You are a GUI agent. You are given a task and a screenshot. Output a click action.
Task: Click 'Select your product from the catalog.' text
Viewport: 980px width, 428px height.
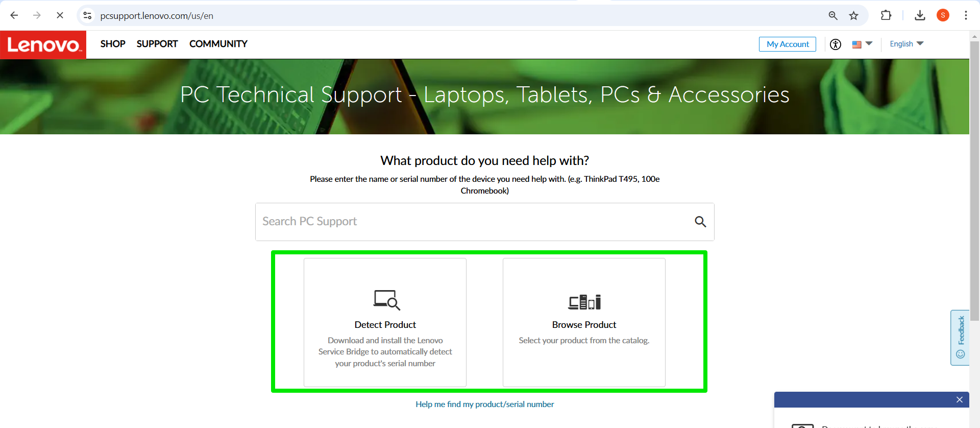pos(584,340)
